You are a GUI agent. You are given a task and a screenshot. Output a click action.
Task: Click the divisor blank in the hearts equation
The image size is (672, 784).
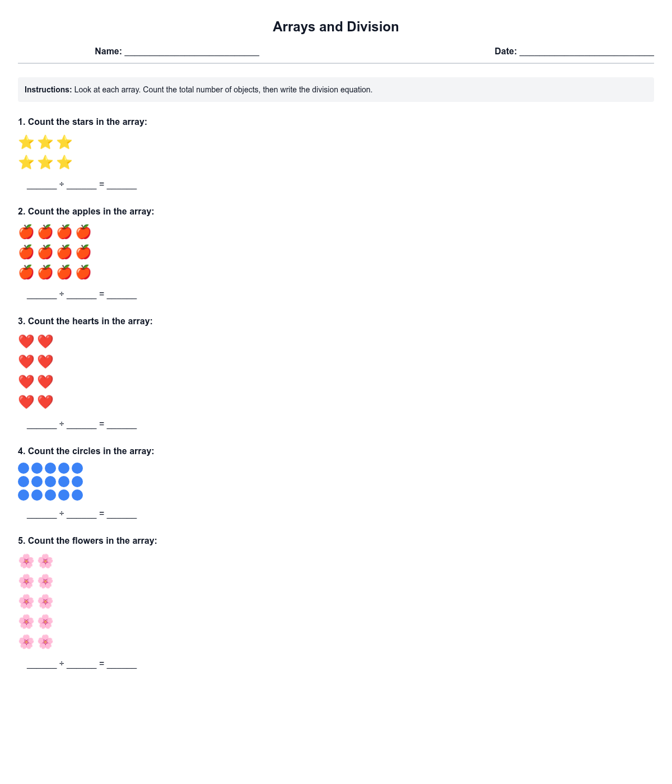(x=82, y=424)
